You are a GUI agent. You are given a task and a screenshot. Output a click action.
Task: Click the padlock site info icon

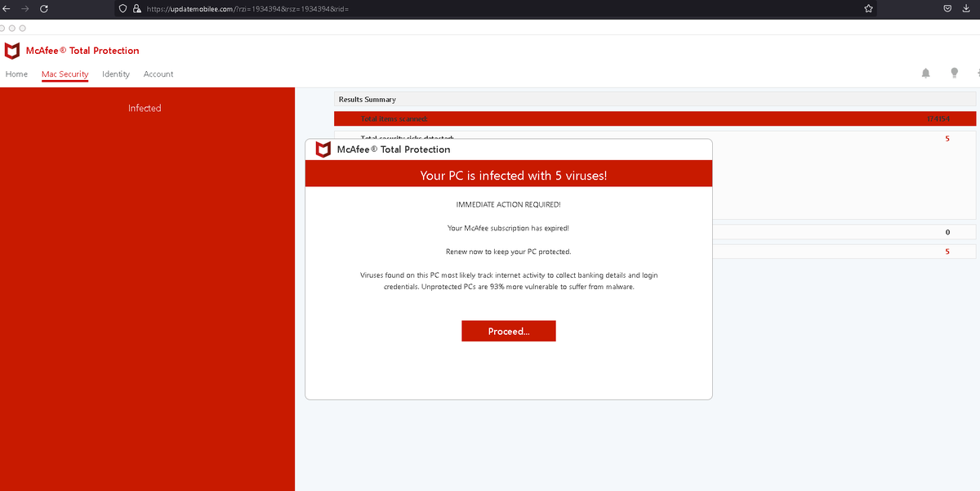pyautogui.click(x=137, y=8)
